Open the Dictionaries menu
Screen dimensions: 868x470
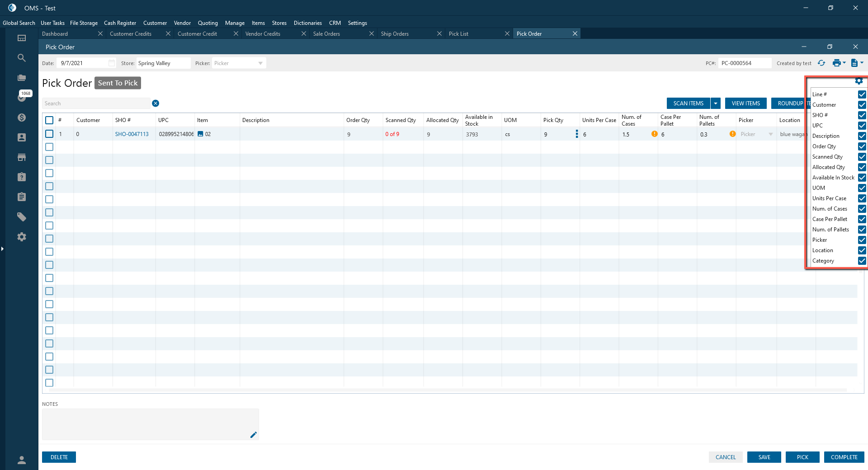coord(307,23)
